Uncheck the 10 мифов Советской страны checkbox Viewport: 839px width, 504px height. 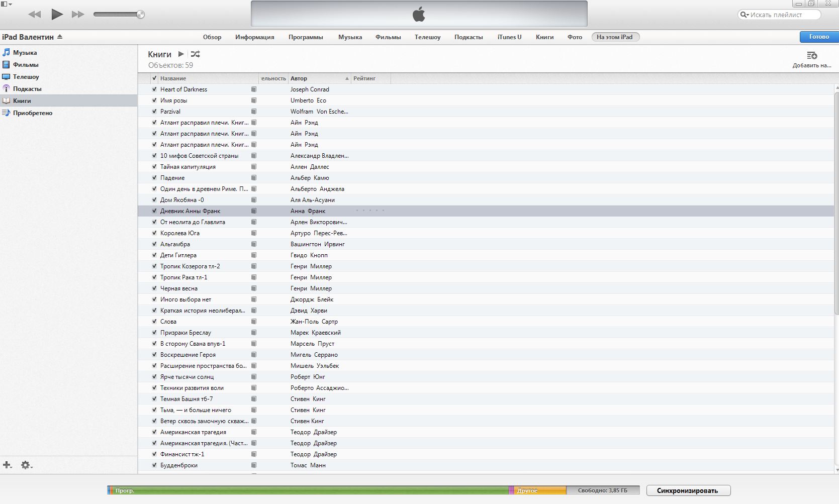coord(154,156)
